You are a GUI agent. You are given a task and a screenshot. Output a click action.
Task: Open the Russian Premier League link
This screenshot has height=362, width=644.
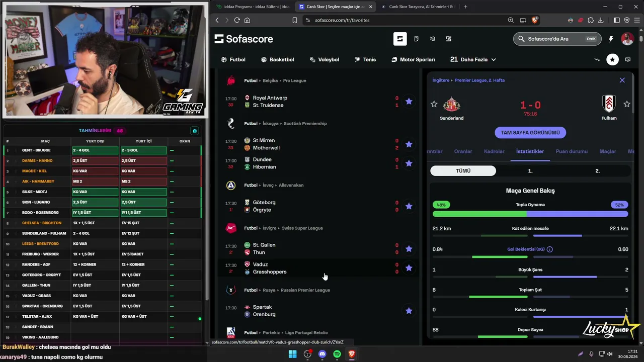(x=305, y=290)
